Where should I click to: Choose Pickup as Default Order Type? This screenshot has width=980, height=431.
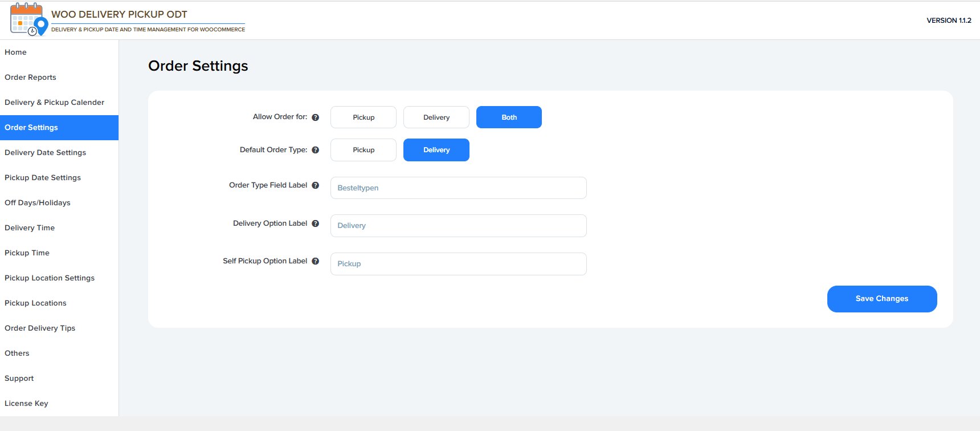click(363, 150)
